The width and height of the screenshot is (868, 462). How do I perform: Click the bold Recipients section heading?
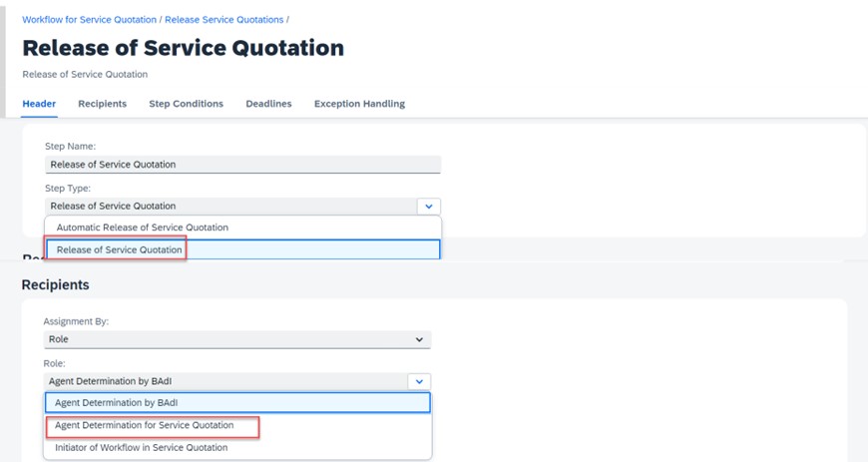point(55,284)
